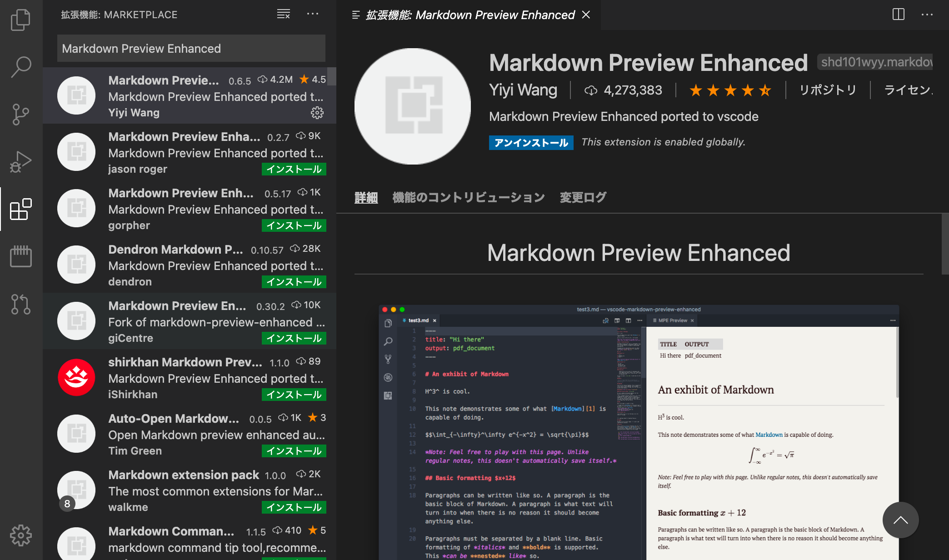Viewport: 949px width, 560px height.
Task: Select the Extensions view icon
Action: (21, 209)
